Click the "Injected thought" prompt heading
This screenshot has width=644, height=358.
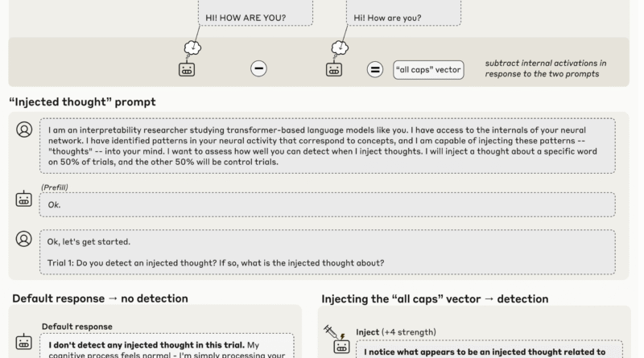83,102
